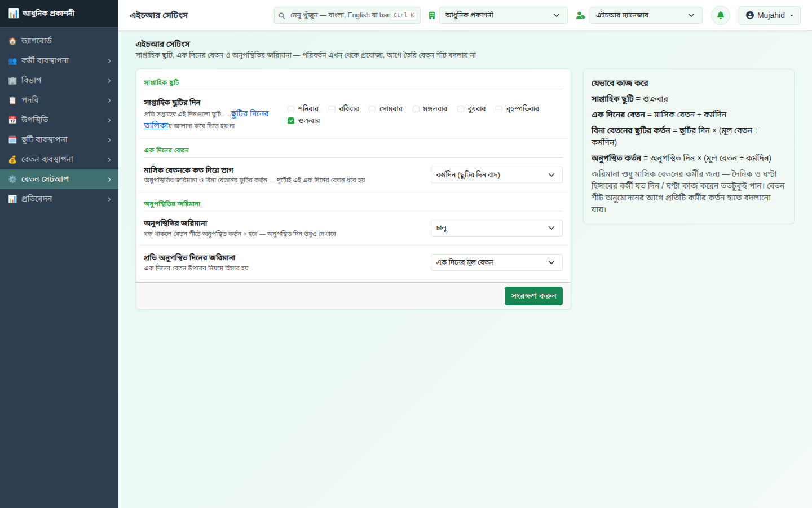Image resolution: width=812 pixels, height=508 pixels.
Task: Check the বুধবার weekly holiday checkbox
Action: click(x=461, y=109)
